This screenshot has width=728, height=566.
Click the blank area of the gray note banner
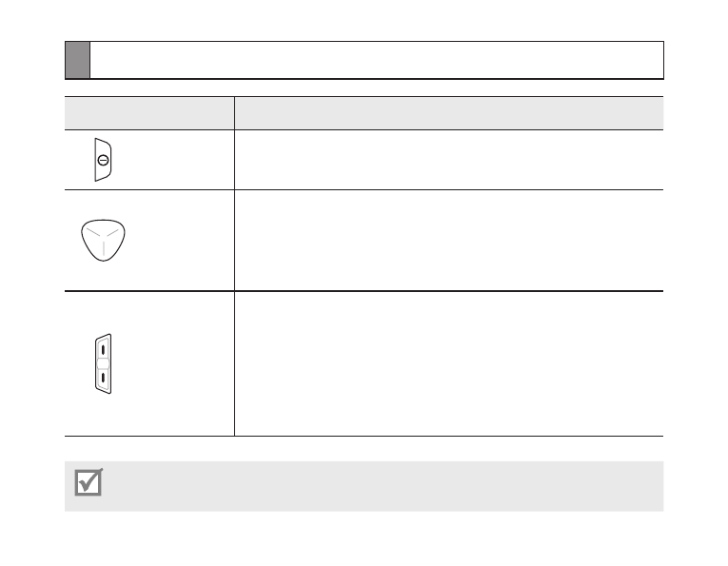coord(385,486)
